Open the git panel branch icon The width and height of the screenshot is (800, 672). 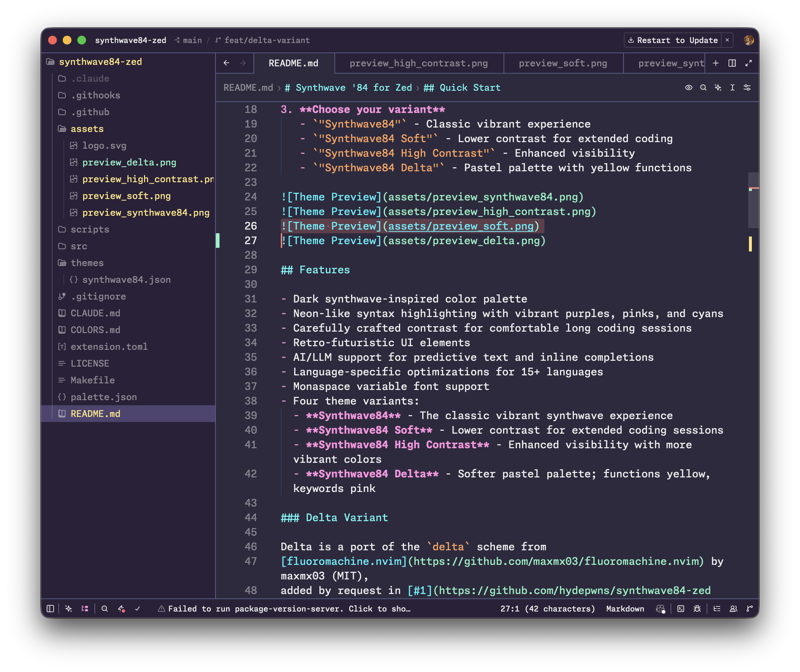point(750,609)
